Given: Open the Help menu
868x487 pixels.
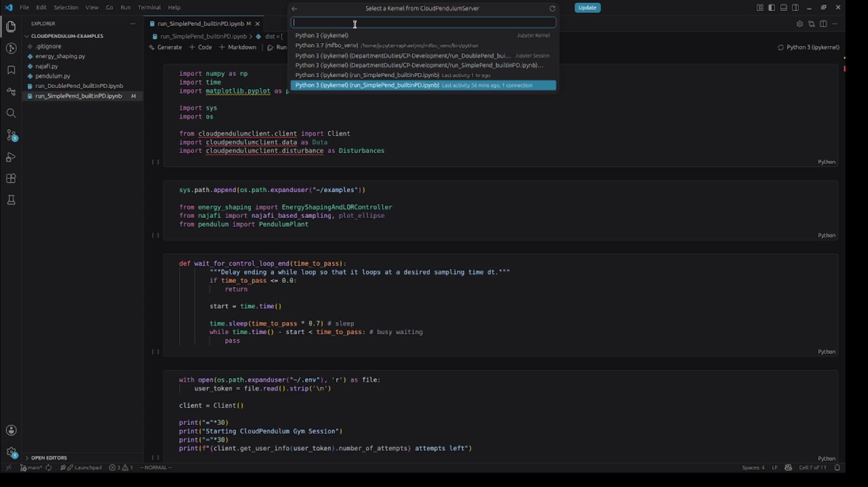Looking at the screenshot, I should pyautogui.click(x=174, y=7).
